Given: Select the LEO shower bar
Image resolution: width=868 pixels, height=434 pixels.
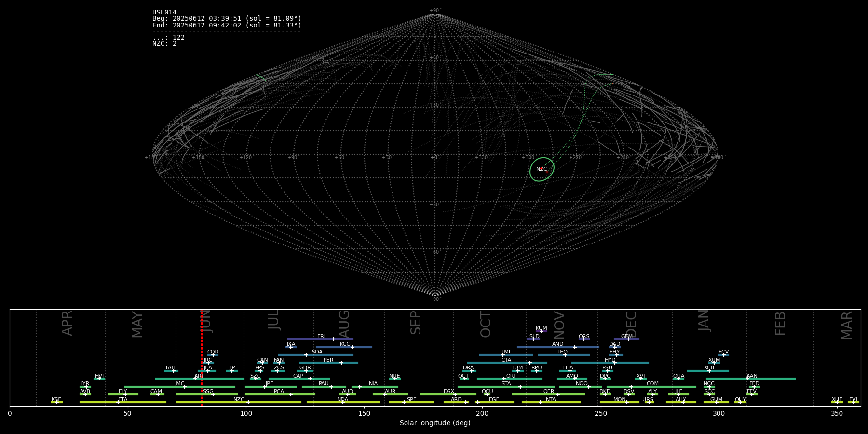Looking at the screenshot, I should pos(564,355).
